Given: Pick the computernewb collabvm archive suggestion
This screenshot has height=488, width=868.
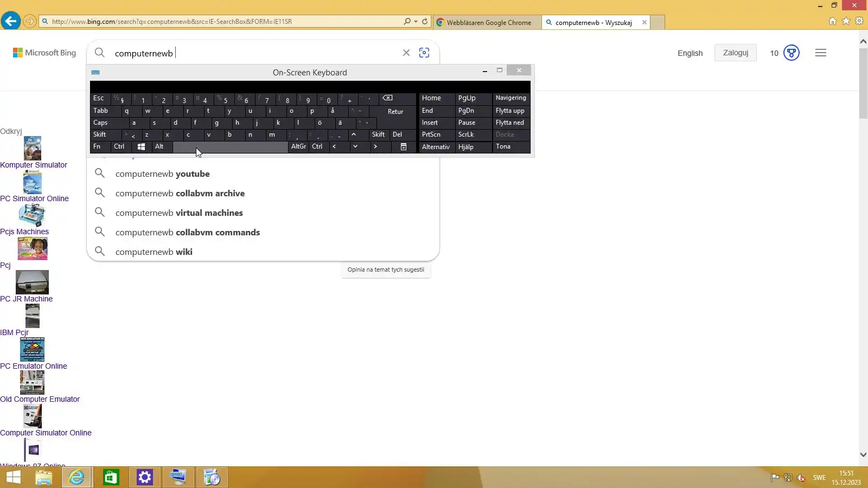Looking at the screenshot, I should tap(263, 193).
